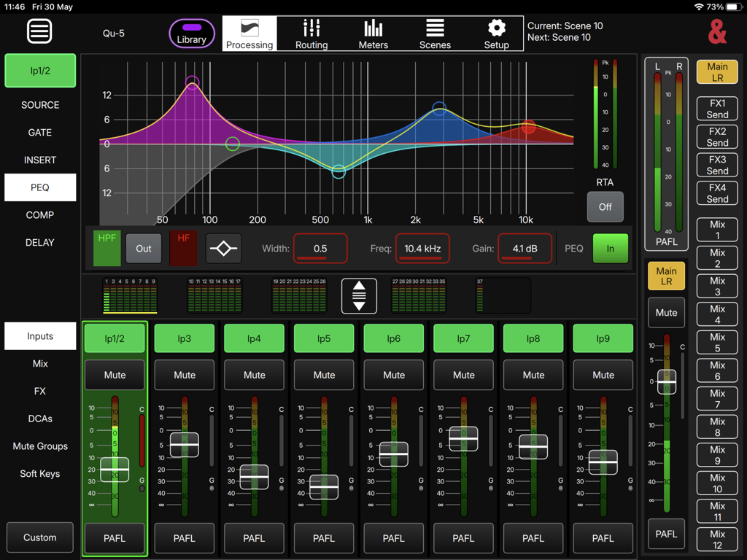Switch to the Processing tab
The image size is (747, 560).
(x=249, y=33)
